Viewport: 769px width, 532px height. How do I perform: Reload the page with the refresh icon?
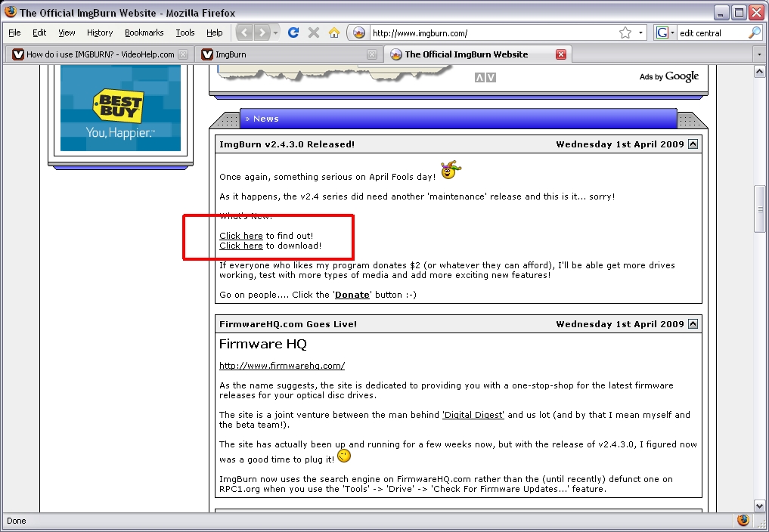click(x=293, y=32)
